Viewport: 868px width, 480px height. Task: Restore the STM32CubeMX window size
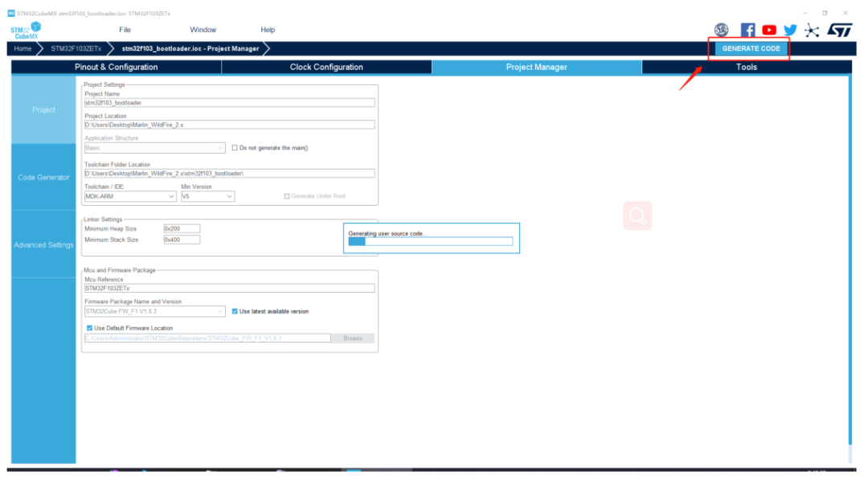(825, 13)
